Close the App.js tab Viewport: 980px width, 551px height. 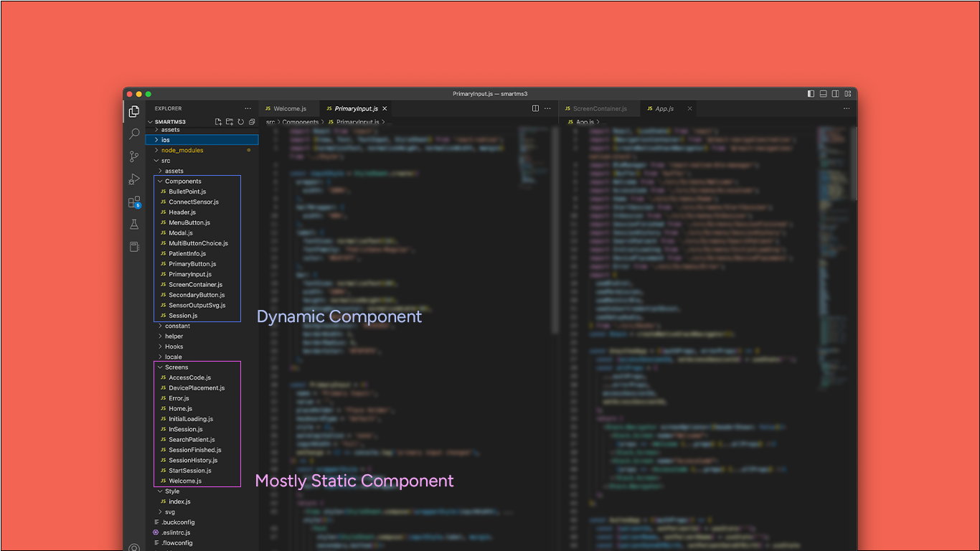tap(690, 108)
